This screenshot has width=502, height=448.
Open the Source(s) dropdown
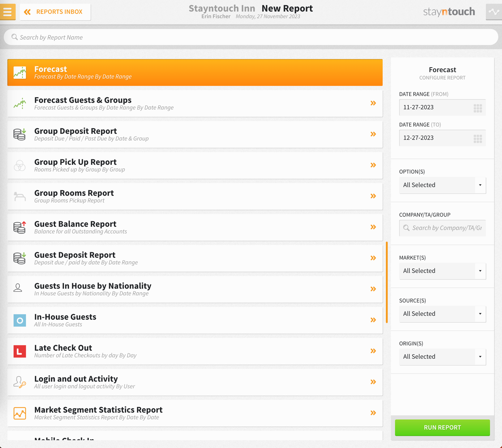[442, 314]
